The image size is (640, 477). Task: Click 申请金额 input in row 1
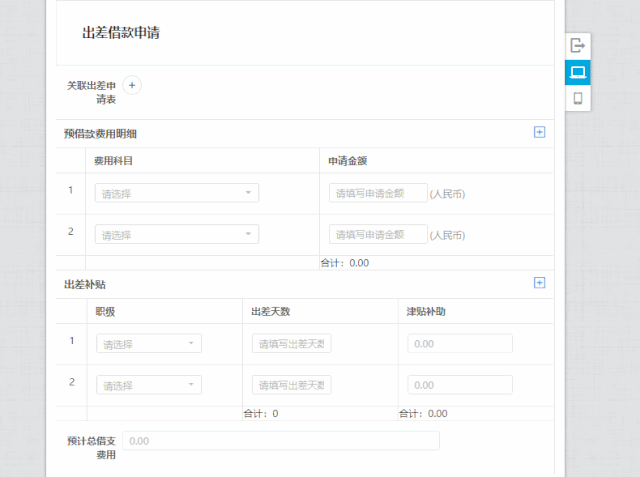pyautogui.click(x=378, y=193)
